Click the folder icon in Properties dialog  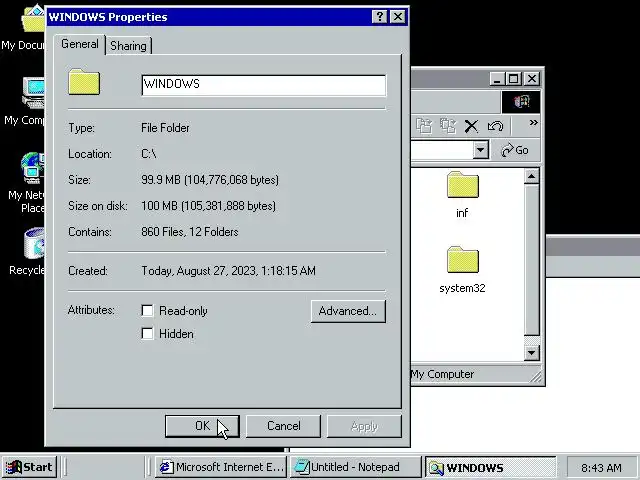(84, 82)
